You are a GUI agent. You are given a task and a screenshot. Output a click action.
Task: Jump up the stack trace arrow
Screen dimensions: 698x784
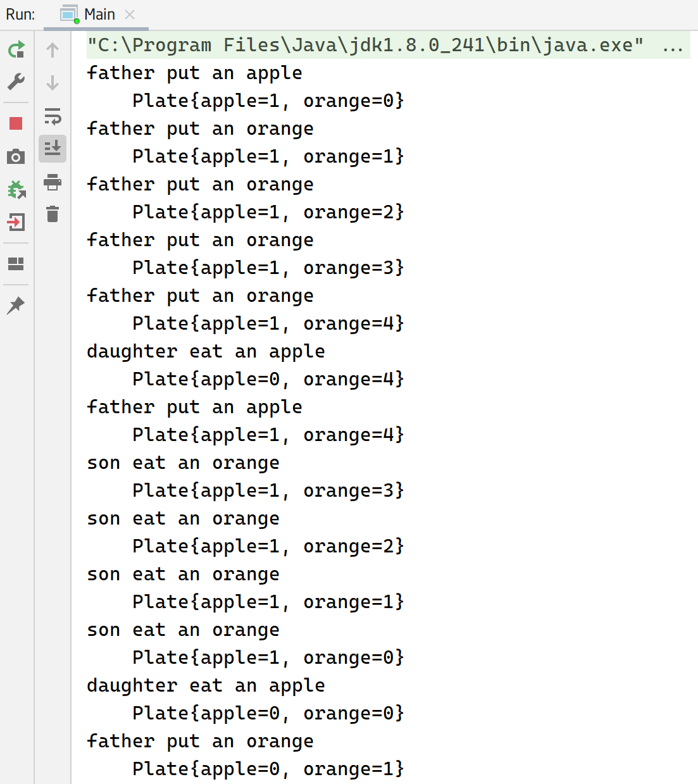tap(53, 50)
